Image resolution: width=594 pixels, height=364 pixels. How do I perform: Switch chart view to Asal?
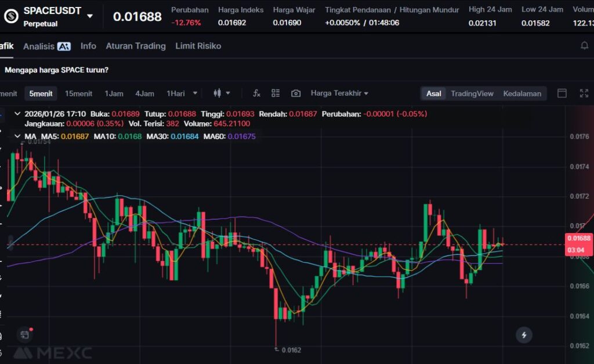click(x=433, y=93)
